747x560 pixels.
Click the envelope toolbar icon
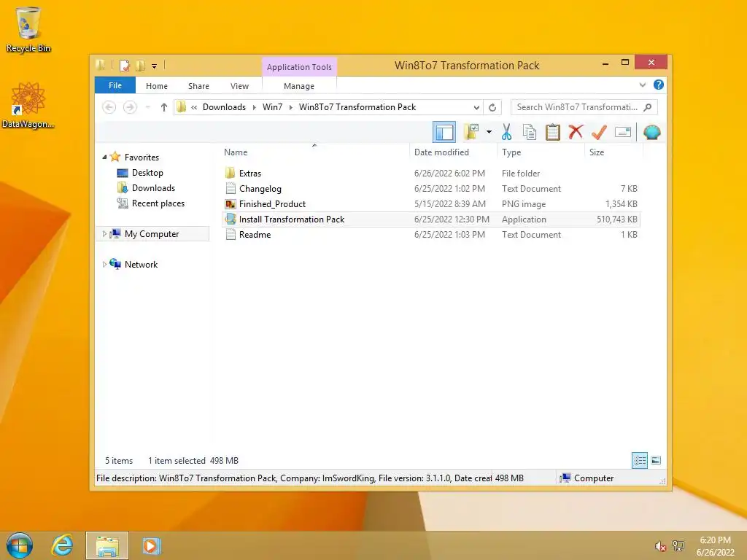(623, 132)
